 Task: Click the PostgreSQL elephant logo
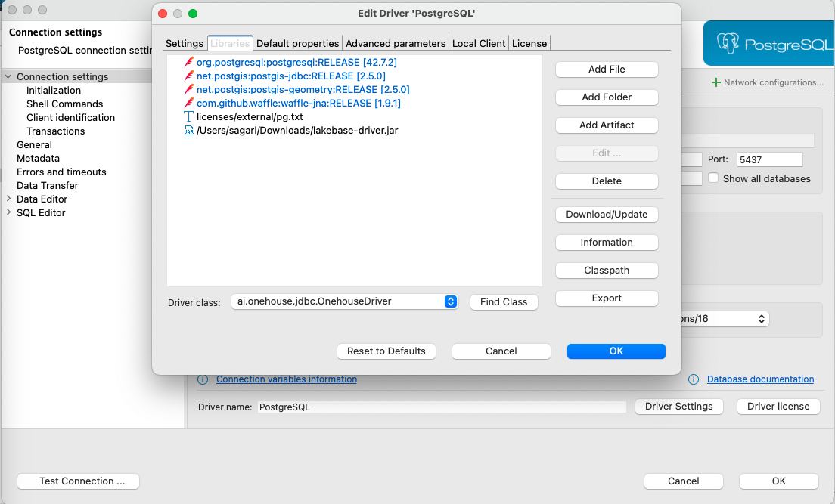[728, 43]
